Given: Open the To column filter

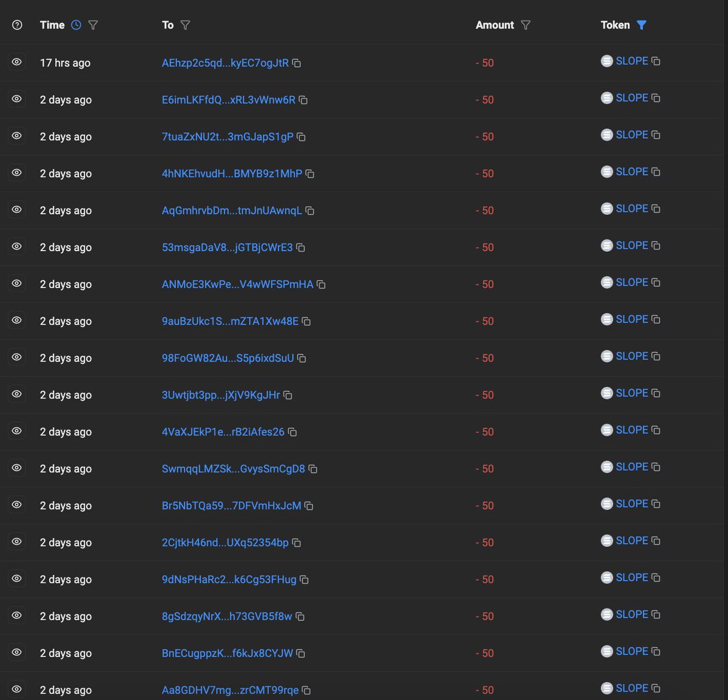Looking at the screenshot, I should click(x=186, y=25).
